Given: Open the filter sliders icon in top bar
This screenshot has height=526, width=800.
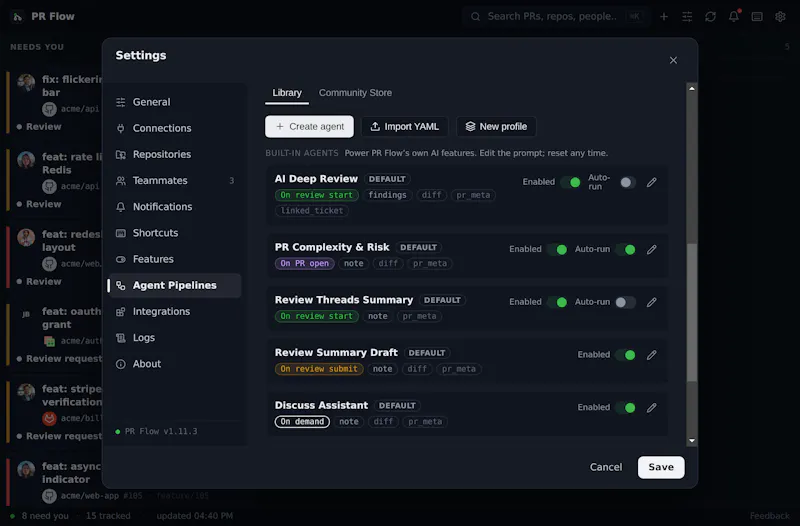Looking at the screenshot, I should [x=687, y=16].
